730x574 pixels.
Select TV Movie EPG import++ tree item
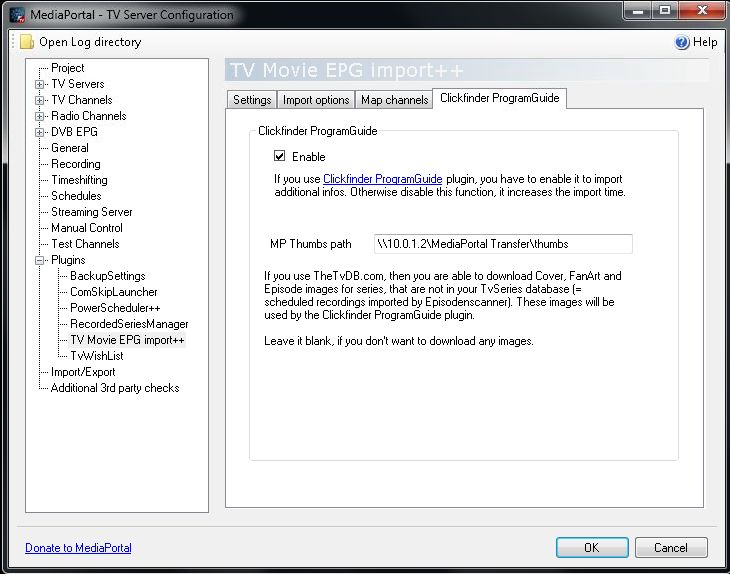pyautogui.click(x=127, y=340)
